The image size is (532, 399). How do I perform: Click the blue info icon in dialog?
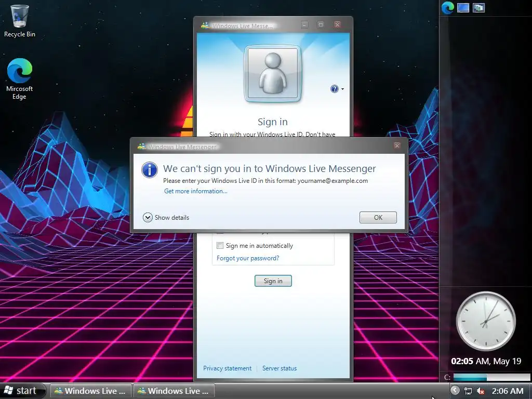pos(149,170)
